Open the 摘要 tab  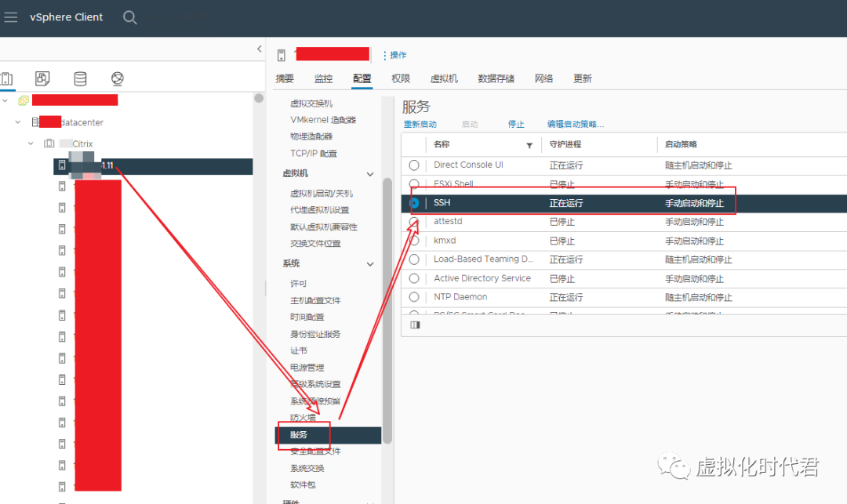(285, 79)
